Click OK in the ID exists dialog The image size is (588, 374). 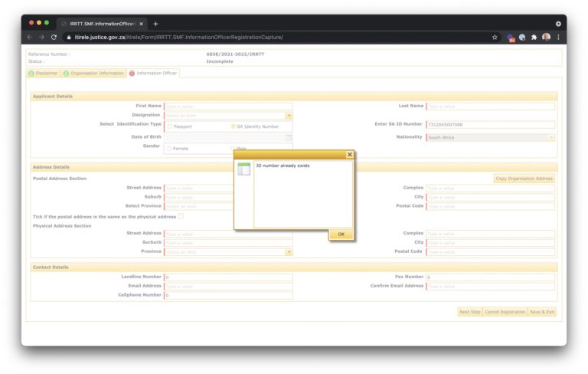[341, 235]
